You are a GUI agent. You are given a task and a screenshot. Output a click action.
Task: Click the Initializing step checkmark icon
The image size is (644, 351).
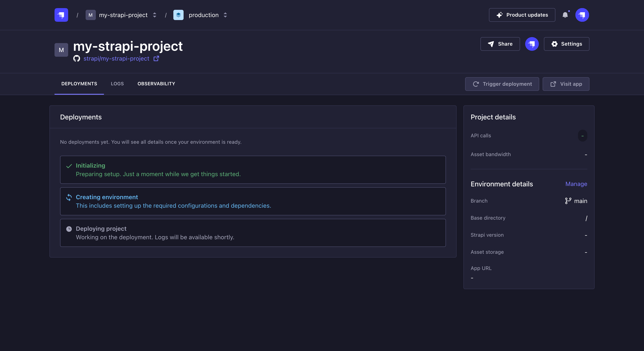(x=69, y=166)
